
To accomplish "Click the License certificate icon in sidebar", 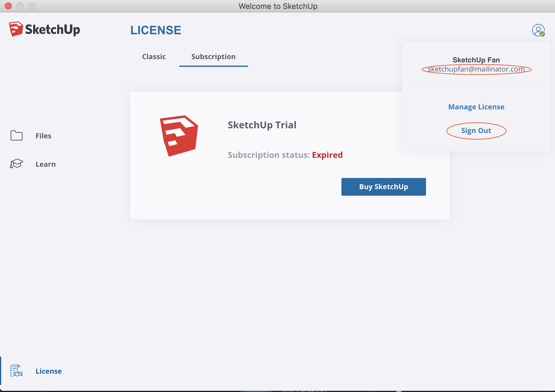I will 17,371.
